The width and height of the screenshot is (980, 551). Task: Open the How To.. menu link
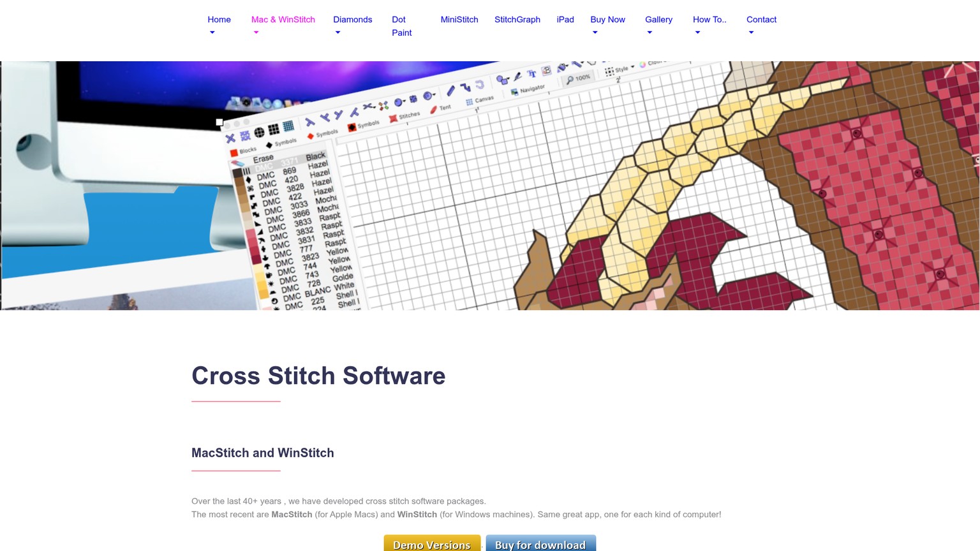[709, 20]
